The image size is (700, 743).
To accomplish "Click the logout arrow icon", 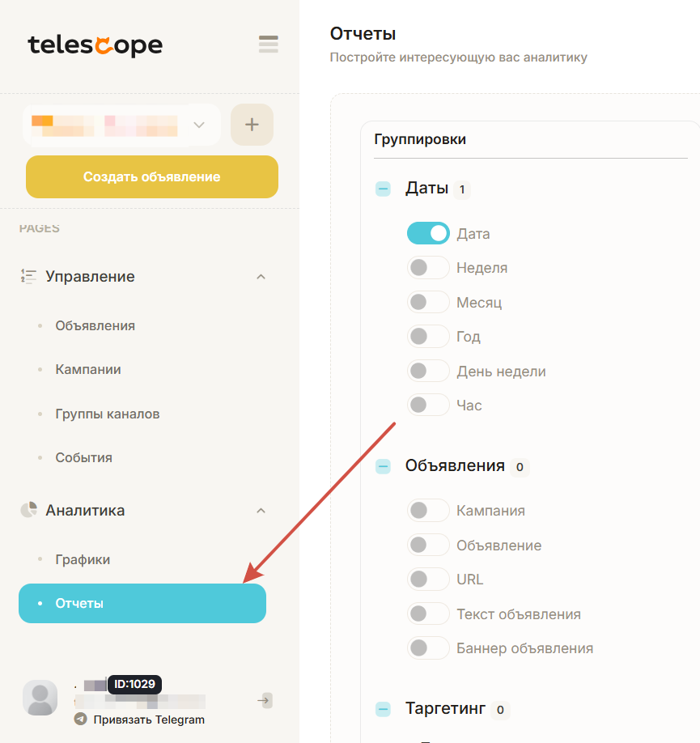I will (265, 700).
